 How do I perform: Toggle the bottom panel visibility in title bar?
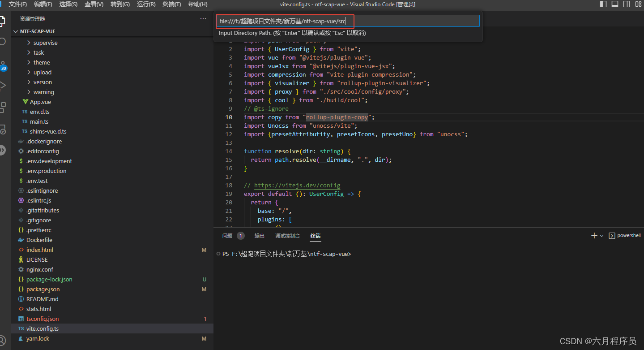pyautogui.click(x=614, y=4)
